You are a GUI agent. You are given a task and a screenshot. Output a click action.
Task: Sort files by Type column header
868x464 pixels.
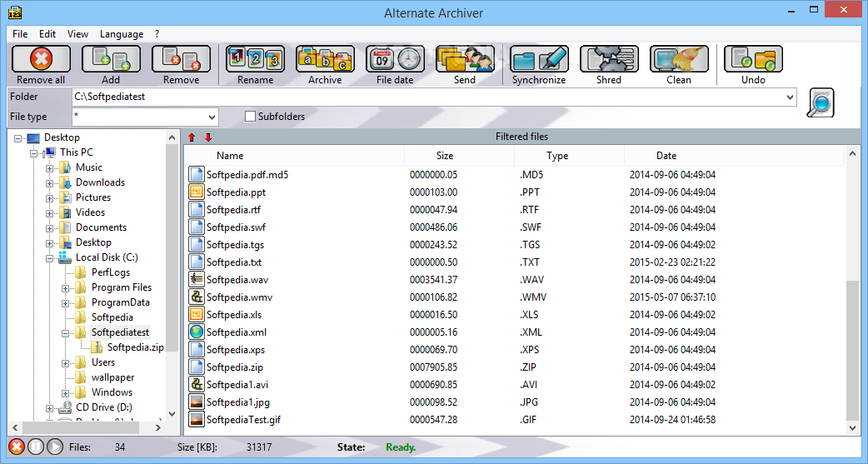pos(568,156)
